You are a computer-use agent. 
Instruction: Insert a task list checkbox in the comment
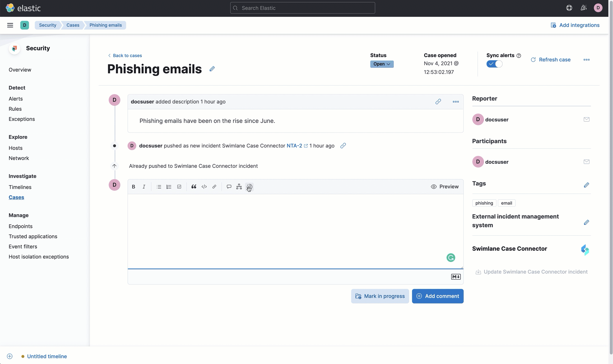(179, 186)
